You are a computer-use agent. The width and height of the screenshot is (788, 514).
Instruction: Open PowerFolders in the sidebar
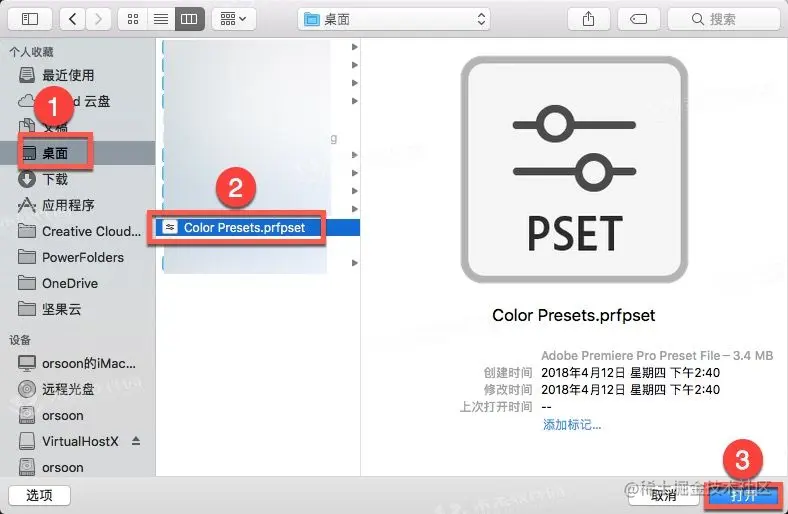tap(78, 257)
